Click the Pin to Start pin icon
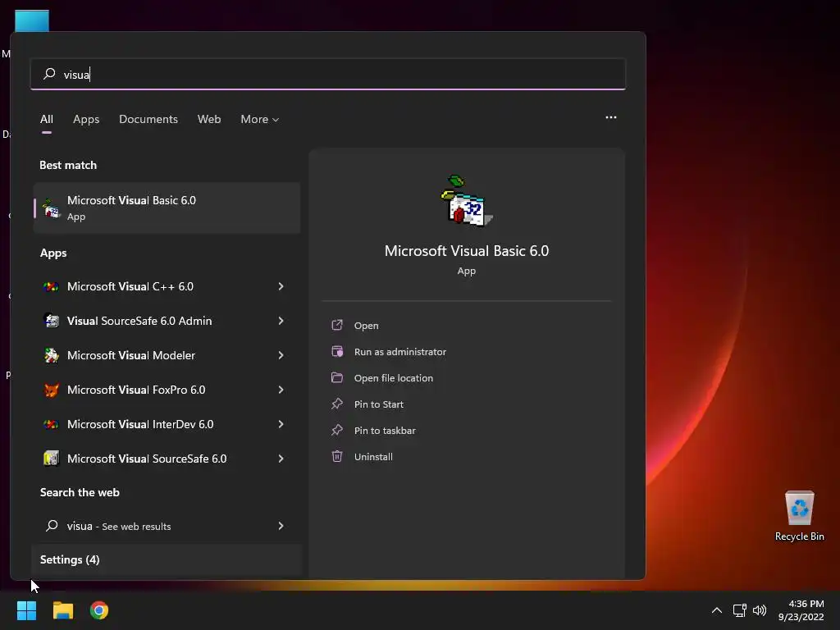 [337, 404]
